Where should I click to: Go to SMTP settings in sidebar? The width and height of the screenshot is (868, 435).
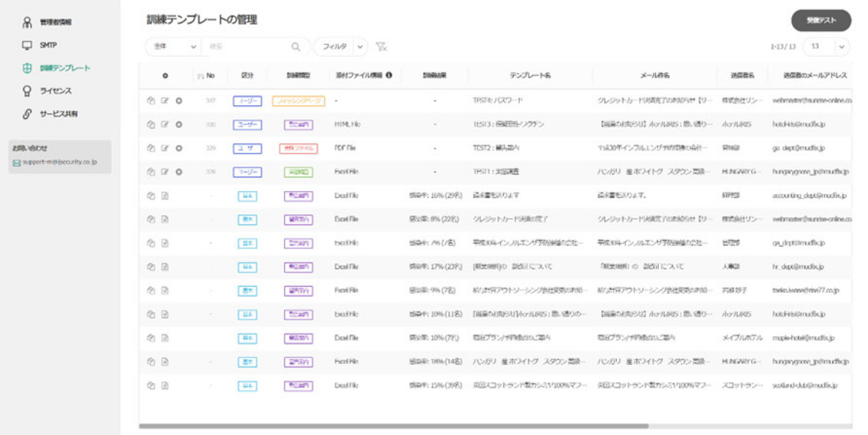48,45
